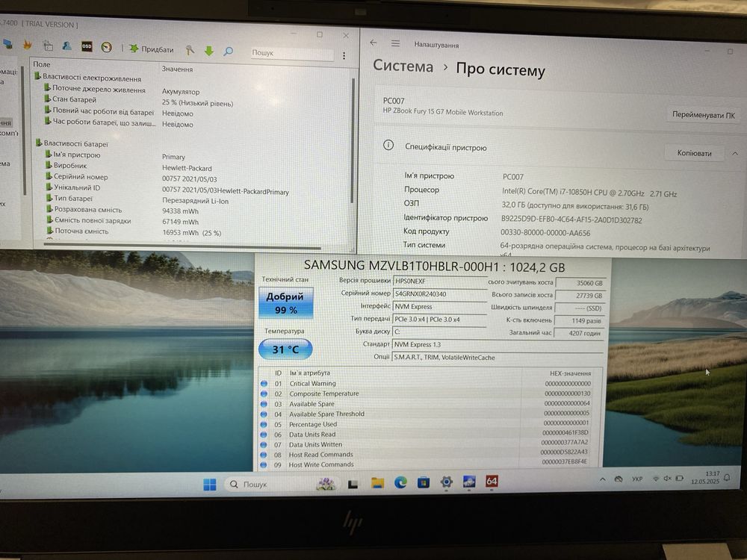The width and height of the screenshot is (747, 560).
Task: Collapse the Специфікації пристрою section chevron
Action: coord(734,153)
